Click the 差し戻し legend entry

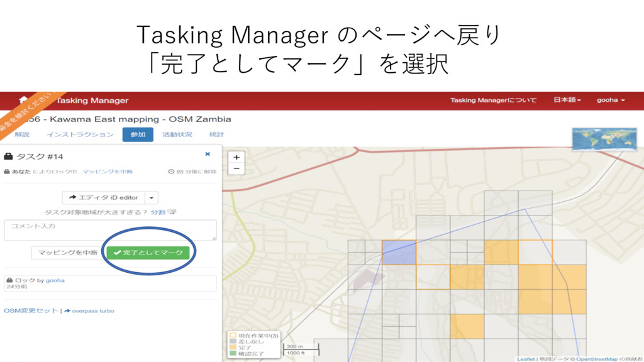pyautogui.click(x=247, y=341)
